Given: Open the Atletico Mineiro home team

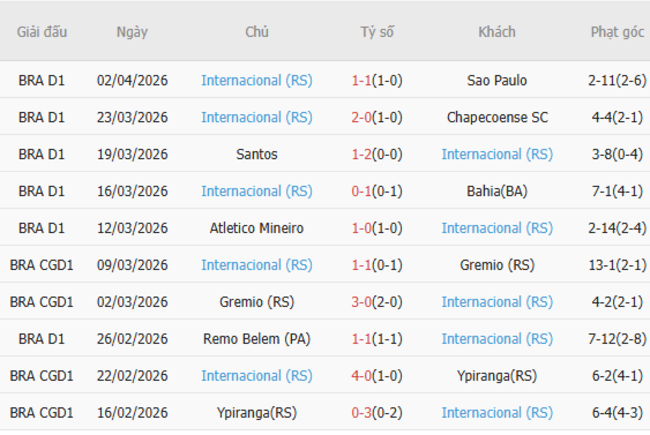Looking at the screenshot, I should click(x=257, y=228).
